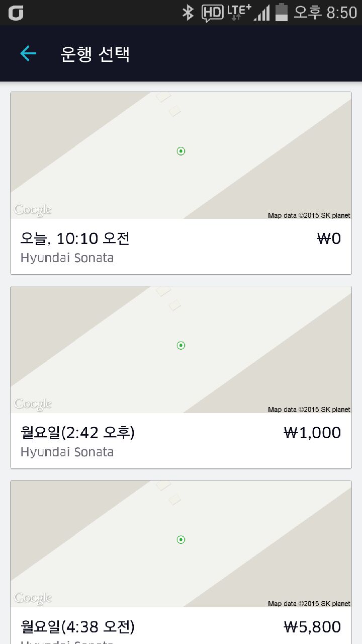This screenshot has height=644, width=362.
Task: Tap green location pin on first map
Action: pyautogui.click(x=181, y=151)
